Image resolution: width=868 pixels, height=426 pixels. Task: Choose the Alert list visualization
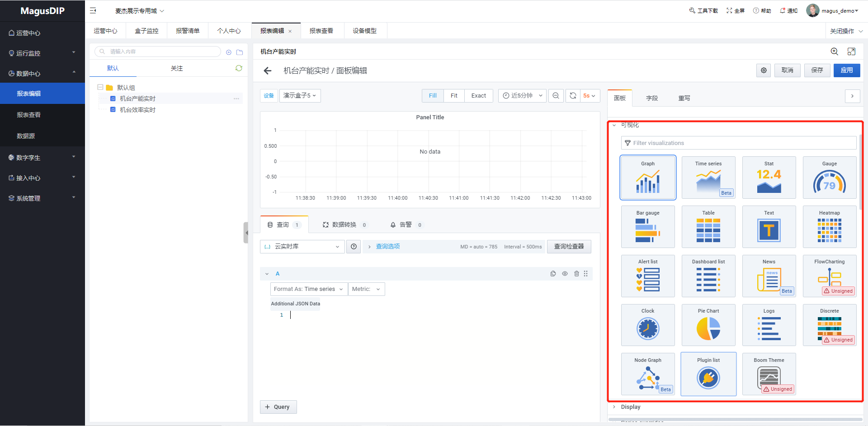pos(648,276)
